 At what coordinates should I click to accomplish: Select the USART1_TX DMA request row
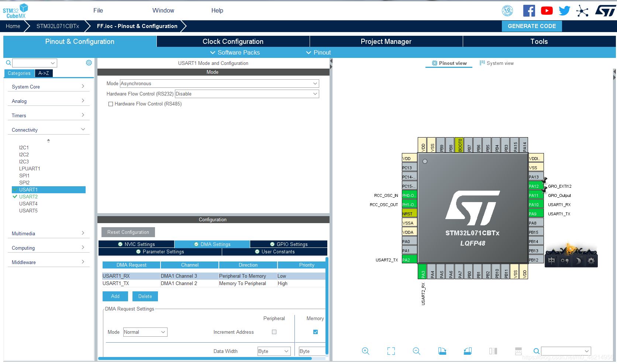214,283
